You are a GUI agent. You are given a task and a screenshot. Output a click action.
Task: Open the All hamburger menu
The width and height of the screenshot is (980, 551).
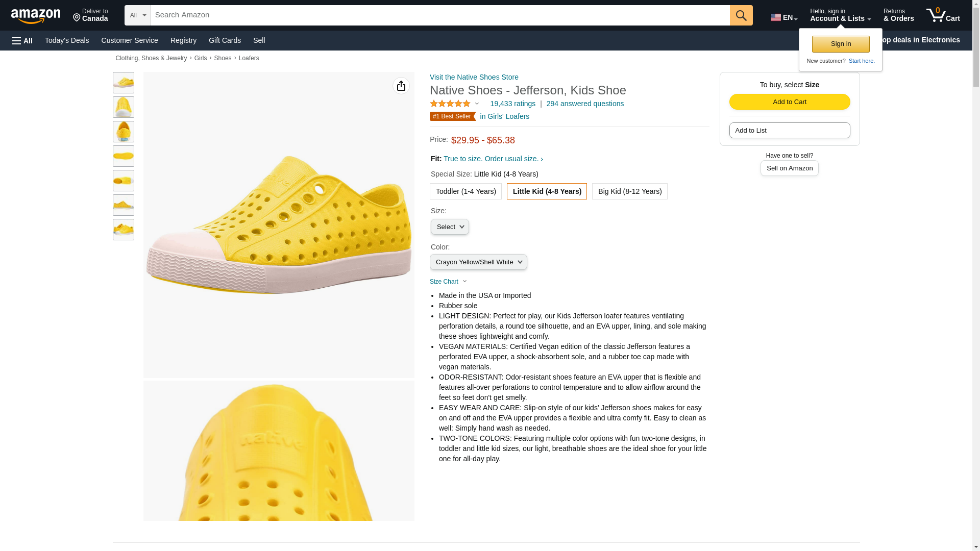(x=22, y=40)
